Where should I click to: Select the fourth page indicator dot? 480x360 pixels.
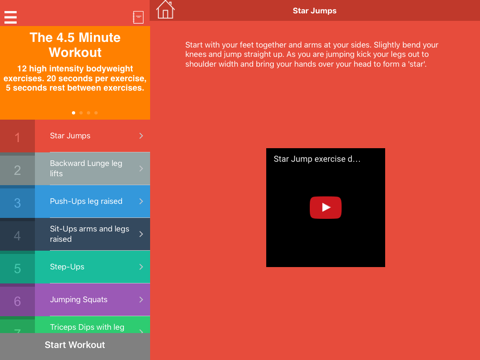(96, 113)
